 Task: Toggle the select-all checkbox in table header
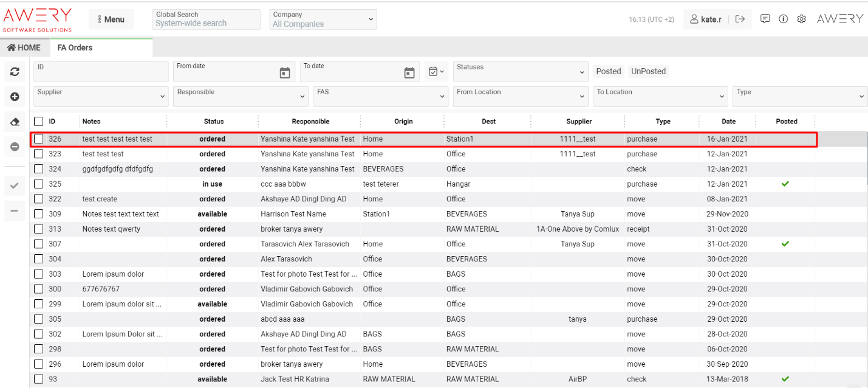[x=39, y=121]
